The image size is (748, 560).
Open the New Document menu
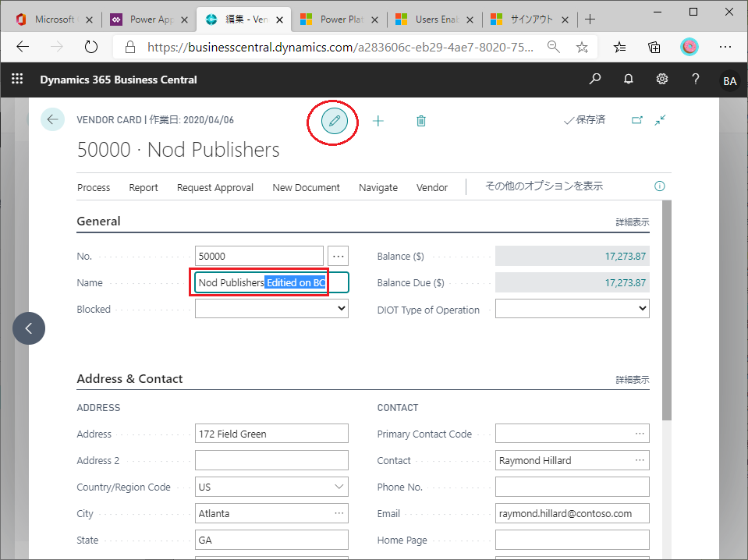point(306,187)
